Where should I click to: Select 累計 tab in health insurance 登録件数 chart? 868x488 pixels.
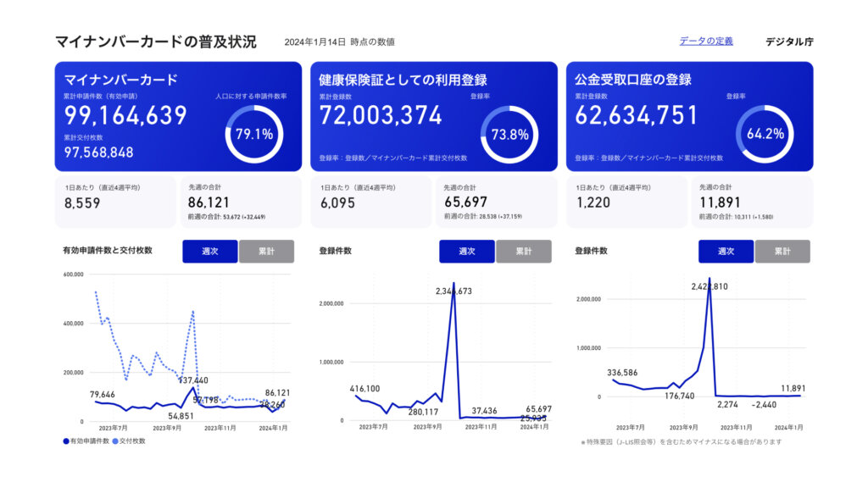pos(524,251)
